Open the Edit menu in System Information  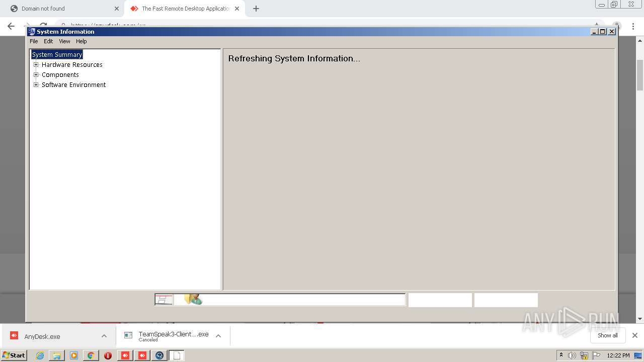pyautogui.click(x=48, y=41)
